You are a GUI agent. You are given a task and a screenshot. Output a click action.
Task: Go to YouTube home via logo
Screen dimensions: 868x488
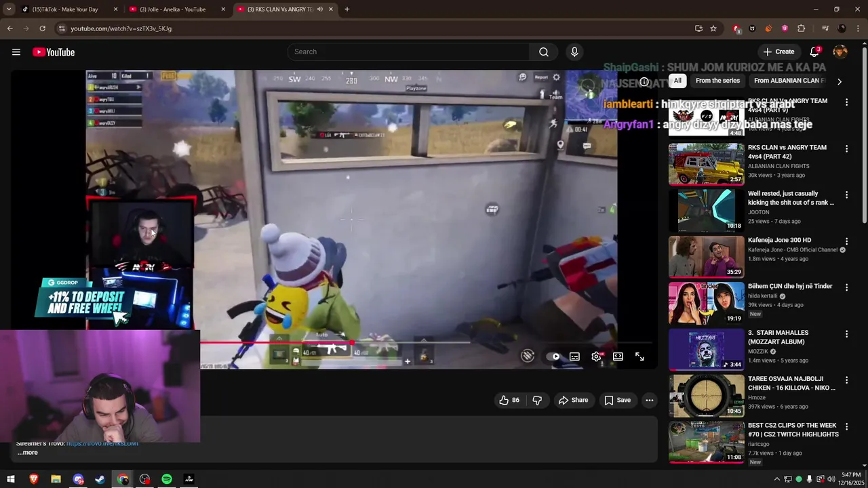(x=53, y=52)
